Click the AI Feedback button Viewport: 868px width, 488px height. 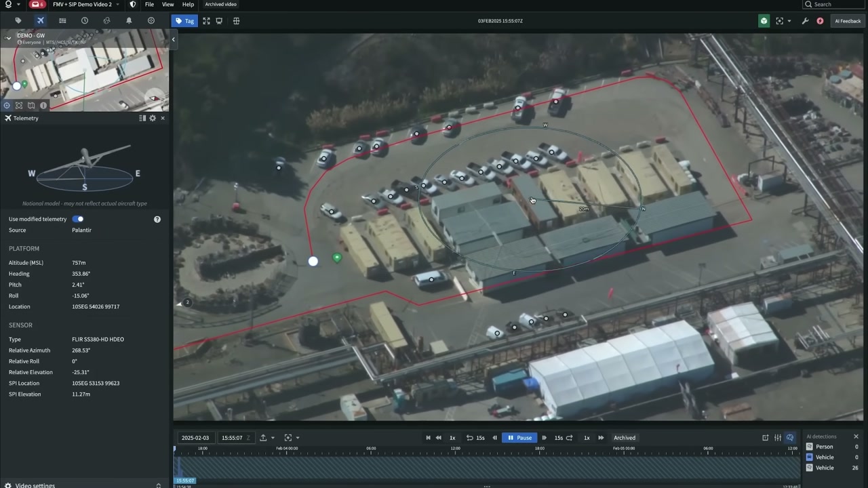pos(847,21)
